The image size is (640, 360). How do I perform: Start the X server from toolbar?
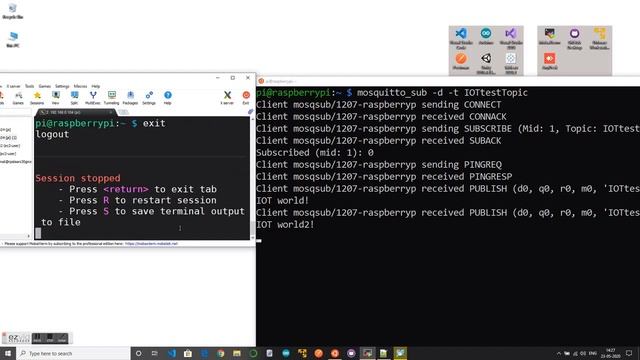pos(227,98)
